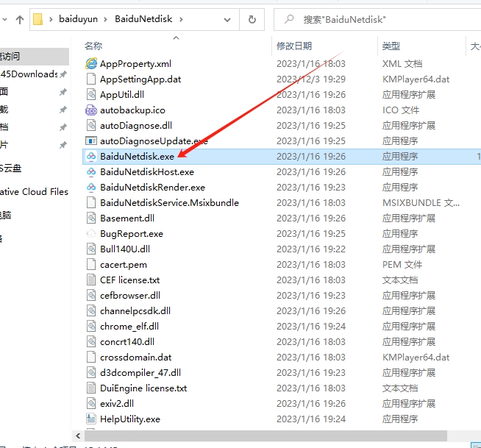Screen dimensions: 481x448
Task: Select the S云盘 sidebar item
Action: pyautogui.click(x=11, y=168)
